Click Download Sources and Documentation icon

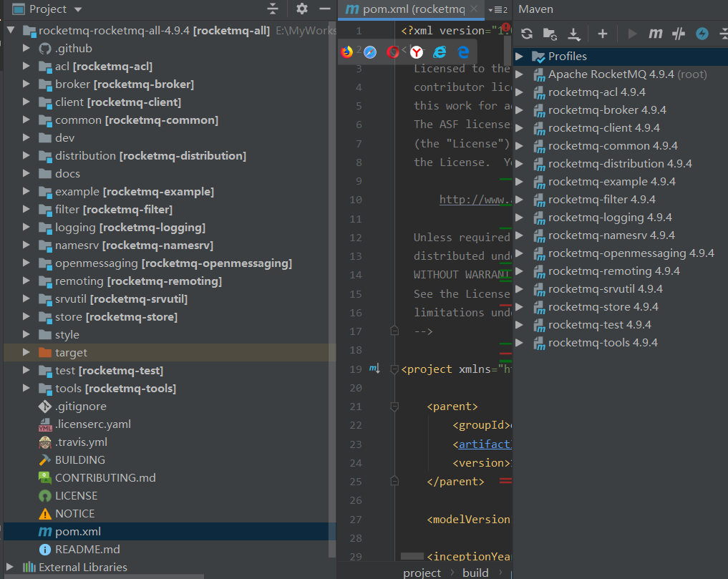573,34
